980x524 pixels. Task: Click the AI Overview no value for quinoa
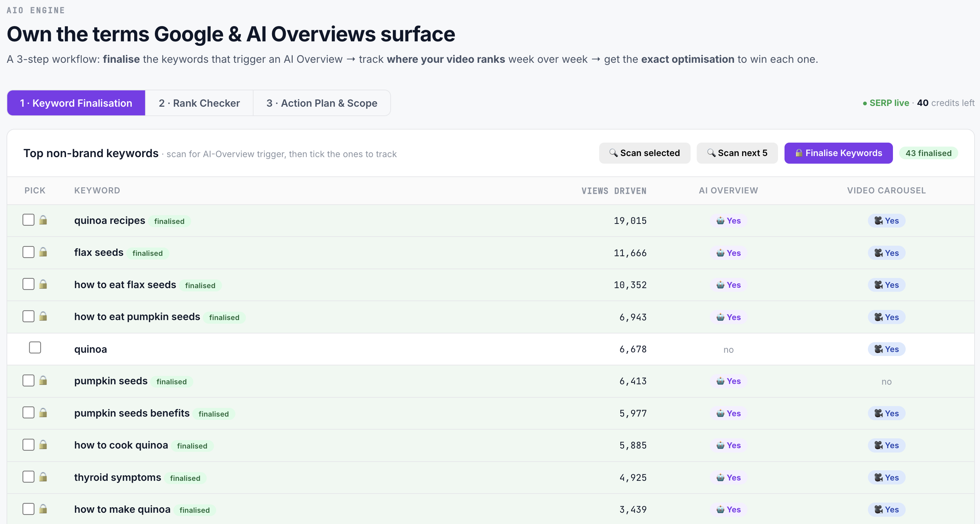tap(728, 350)
